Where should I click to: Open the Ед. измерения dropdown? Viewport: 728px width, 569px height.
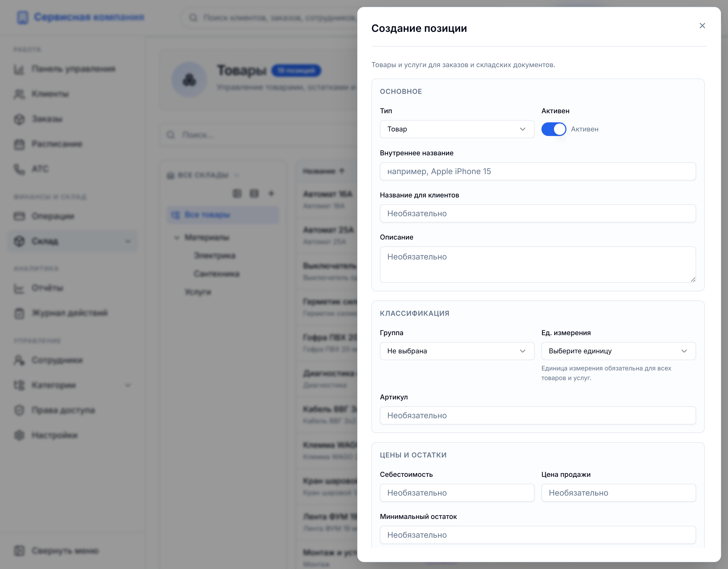pyautogui.click(x=618, y=351)
